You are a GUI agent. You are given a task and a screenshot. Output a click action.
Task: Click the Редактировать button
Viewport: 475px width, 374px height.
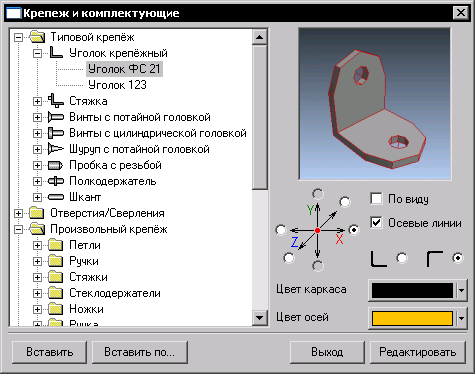418,352
